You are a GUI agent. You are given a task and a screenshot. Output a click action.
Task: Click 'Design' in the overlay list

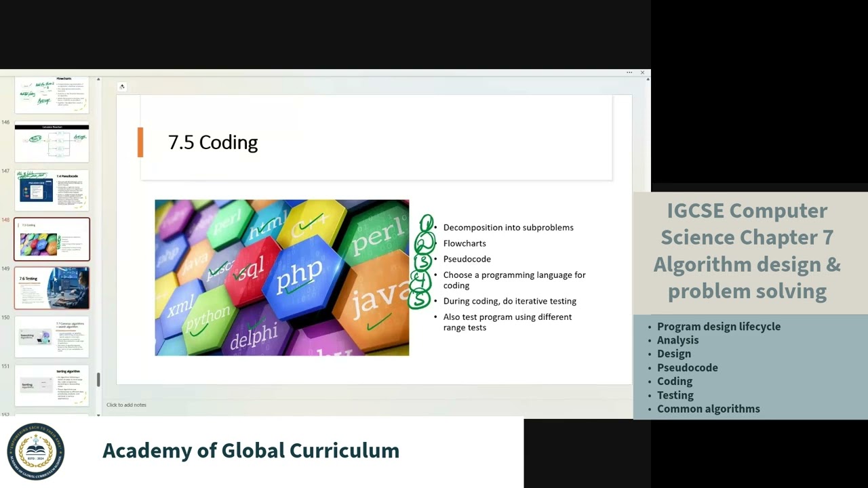pyautogui.click(x=674, y=354)
